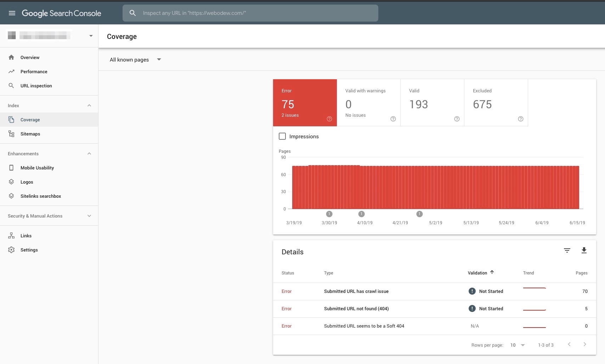This screenshot has height=364, width=605.
Task: Open the hamburger main menu
Action: [12, 13]
